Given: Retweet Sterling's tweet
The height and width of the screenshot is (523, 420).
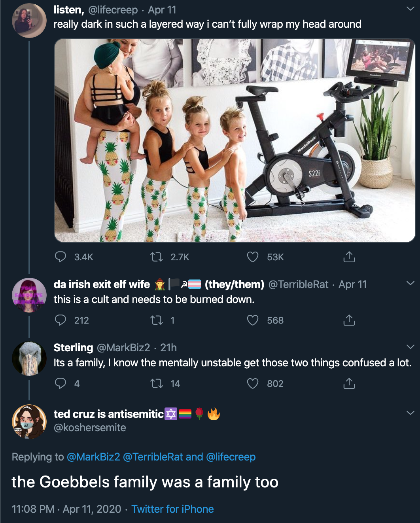Looking at the screenshot, I should 157,383.
